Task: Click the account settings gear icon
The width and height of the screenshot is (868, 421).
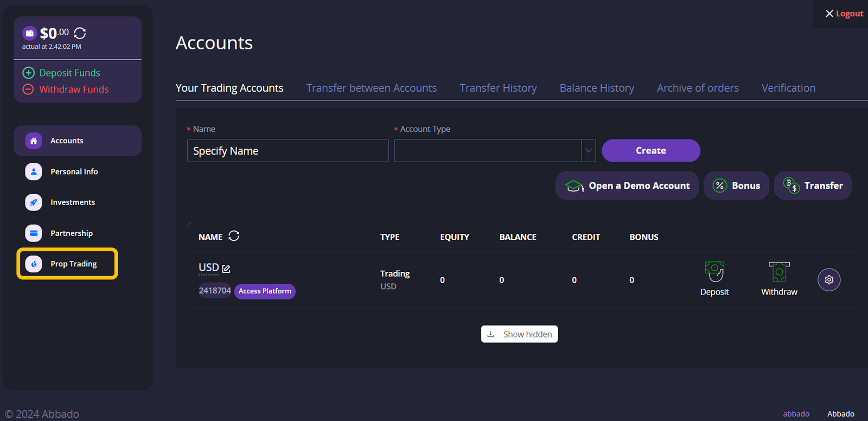Action: coord(828,280)
